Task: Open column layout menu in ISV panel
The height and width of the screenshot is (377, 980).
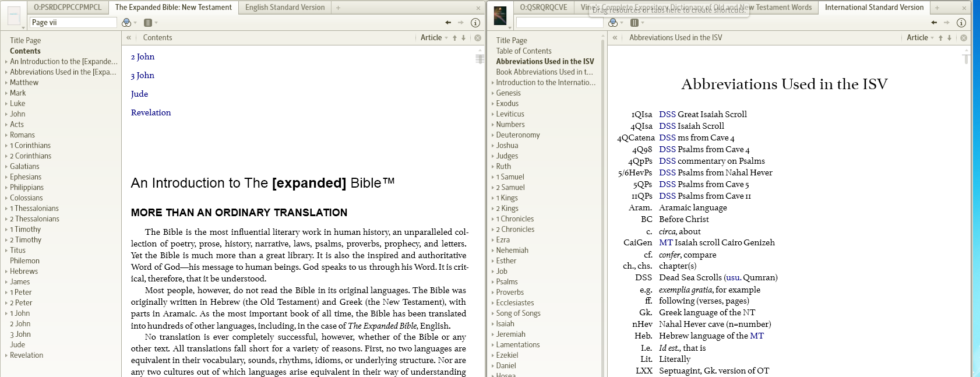Action: pos(636,23)
